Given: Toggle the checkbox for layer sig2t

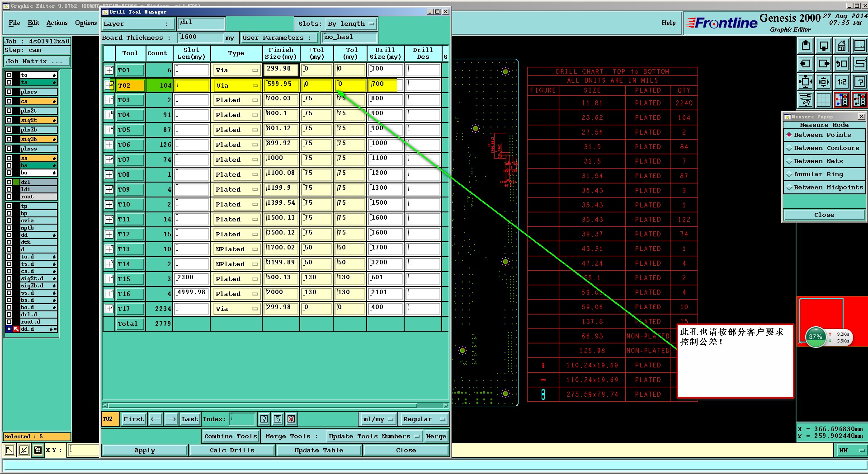Looking at the screenshot, I should 9,120.
